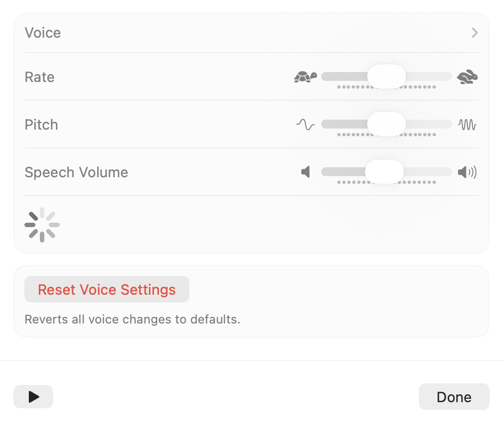Click the Rate slider thumb
This screenshot has height=421, width=504.
click(387, 76)
